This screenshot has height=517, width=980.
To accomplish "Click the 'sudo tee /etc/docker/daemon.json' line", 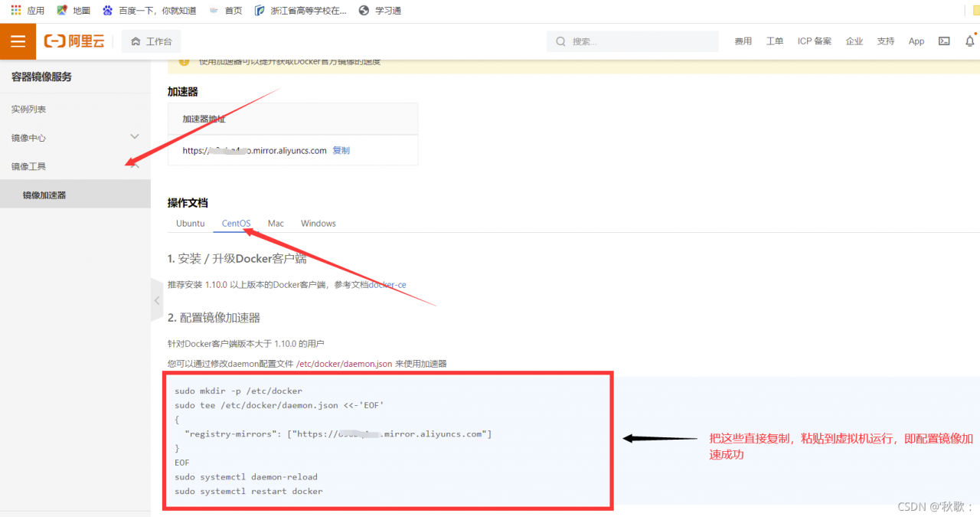I will click(279, 405).
